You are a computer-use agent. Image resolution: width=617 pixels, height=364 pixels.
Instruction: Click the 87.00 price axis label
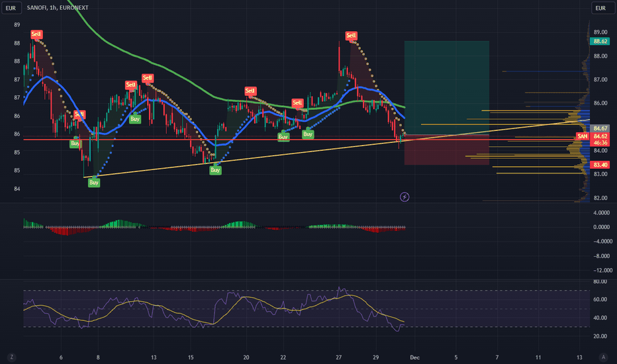600,79
